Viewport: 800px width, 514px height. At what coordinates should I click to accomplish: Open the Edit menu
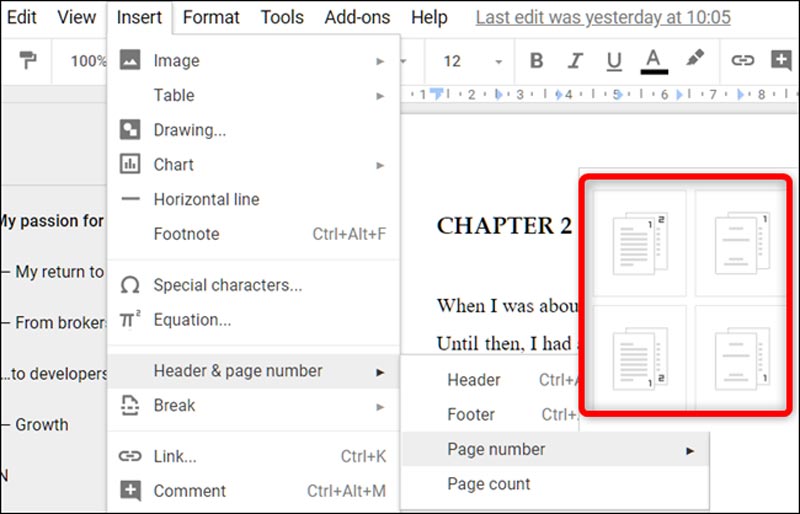[x=21, y=17]
